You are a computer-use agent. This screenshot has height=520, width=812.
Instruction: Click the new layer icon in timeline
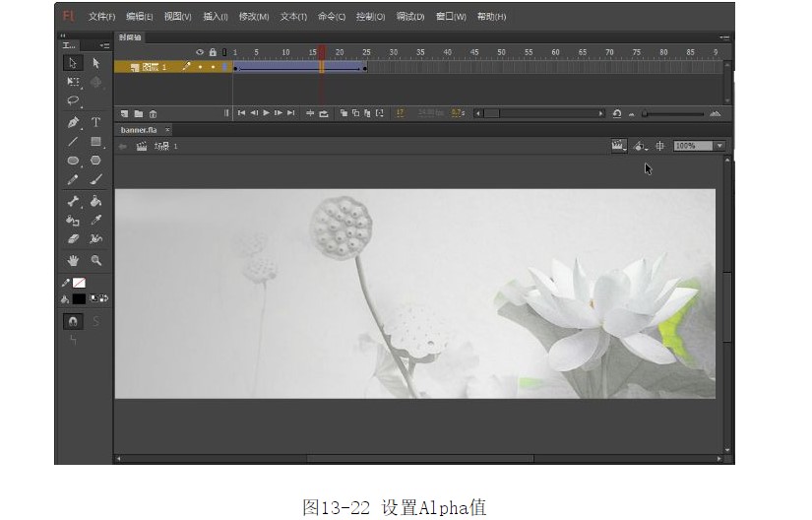(x=125, y=113)
